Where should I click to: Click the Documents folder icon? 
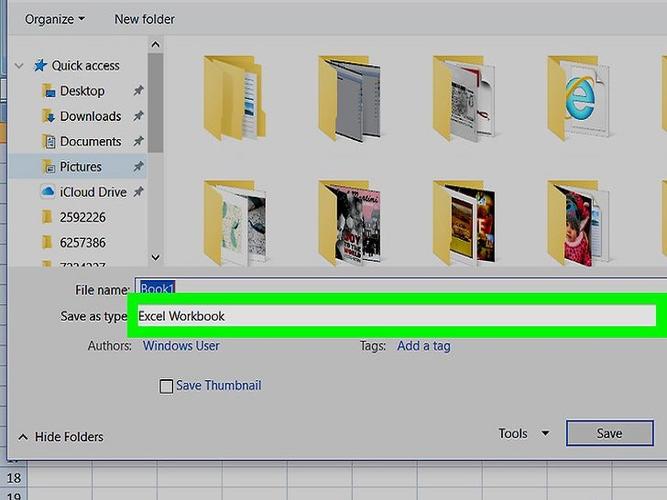click(x=48, y=141)
